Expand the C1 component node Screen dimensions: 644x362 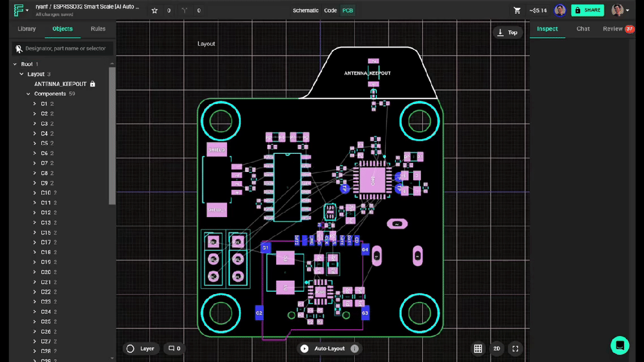click(35, 104)
